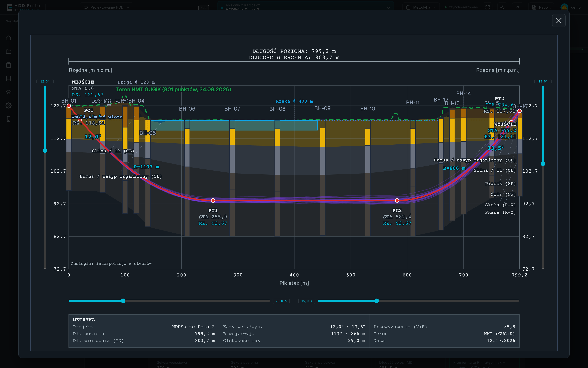Adjust the left entry angle vertical slider handle
This screenshot has width=588, height=368.
tap(45, 151)
